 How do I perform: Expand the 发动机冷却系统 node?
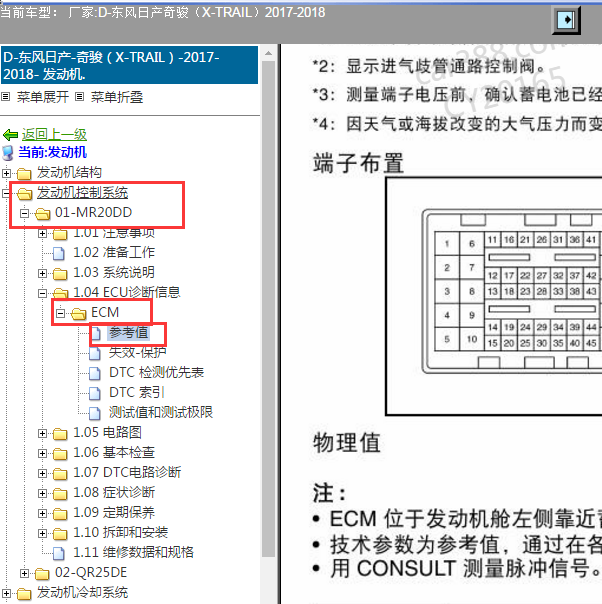[x=6, y=594]
